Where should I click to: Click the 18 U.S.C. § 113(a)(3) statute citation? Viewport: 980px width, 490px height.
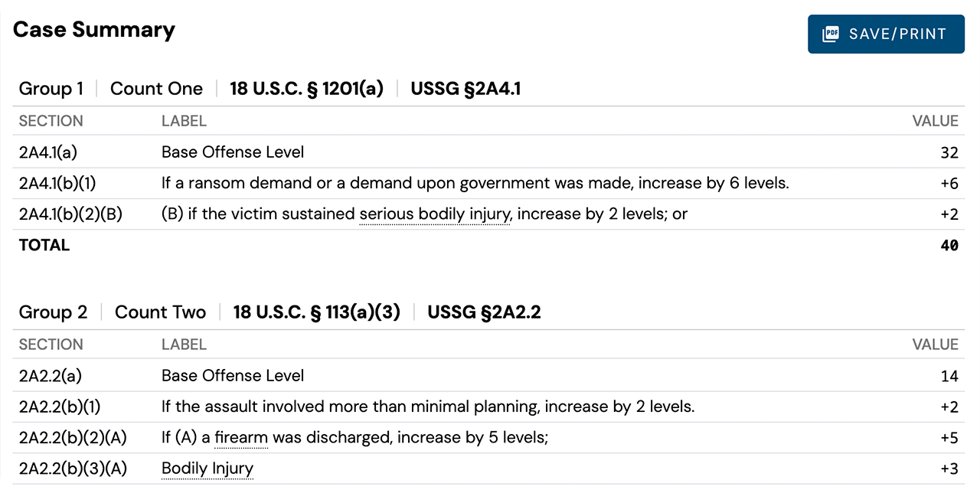(x=316, y=312)
